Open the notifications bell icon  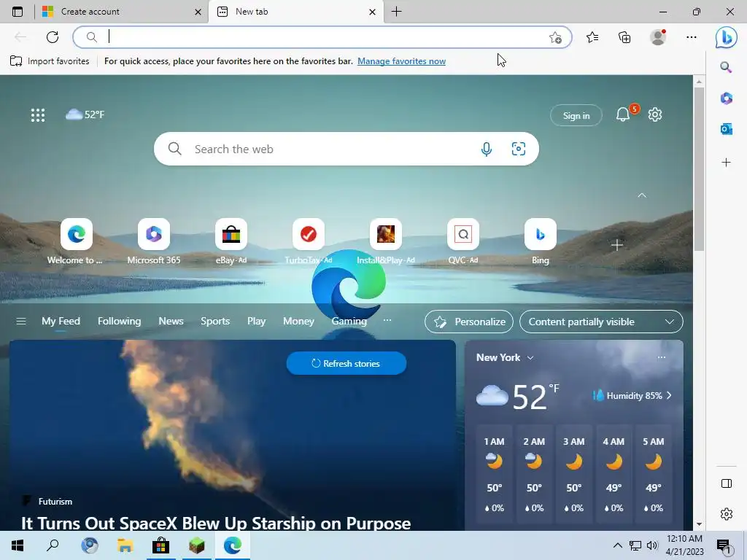pyautogui.click(x=623, y=114)
